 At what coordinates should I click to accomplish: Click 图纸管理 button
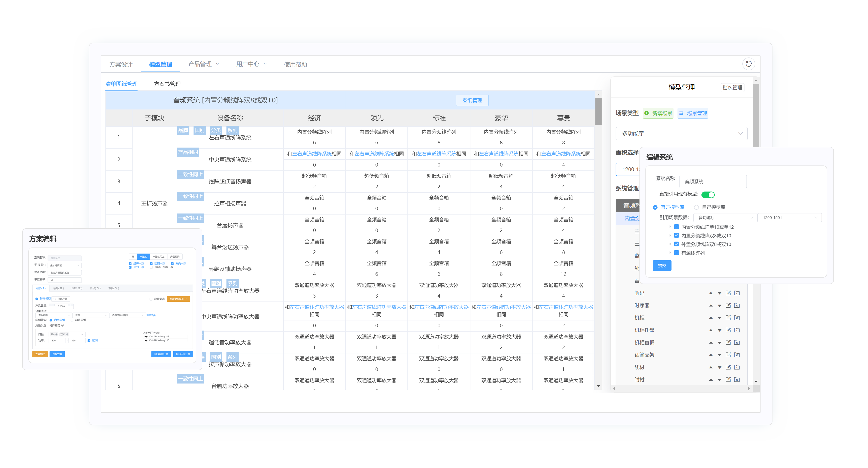[472, 101]
